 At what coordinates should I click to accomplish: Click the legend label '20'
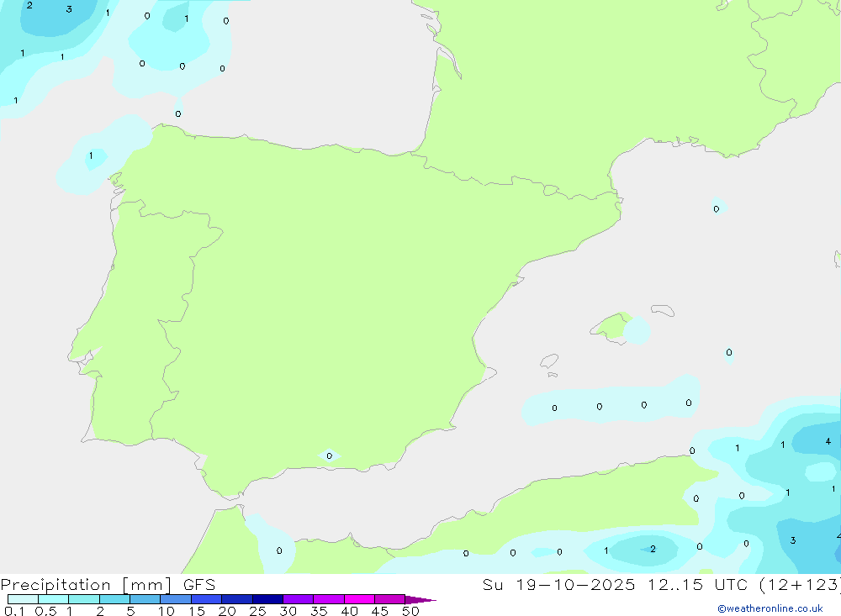[227, 611]
